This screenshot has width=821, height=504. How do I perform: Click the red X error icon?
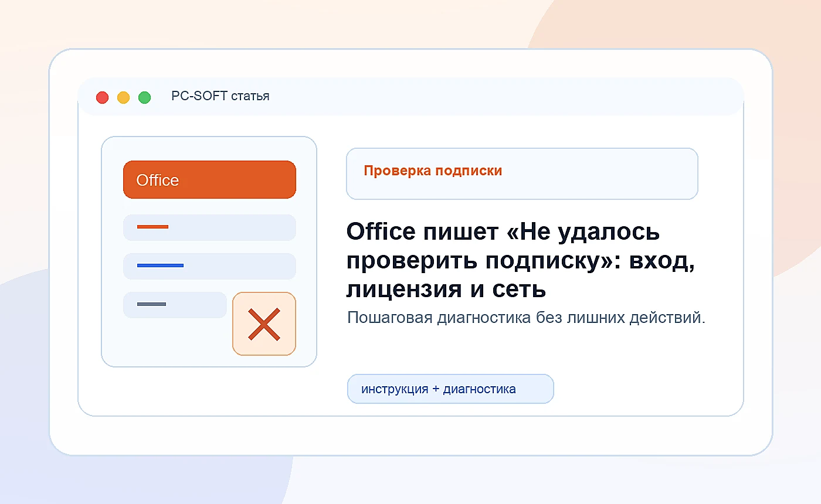pos(264,323)
